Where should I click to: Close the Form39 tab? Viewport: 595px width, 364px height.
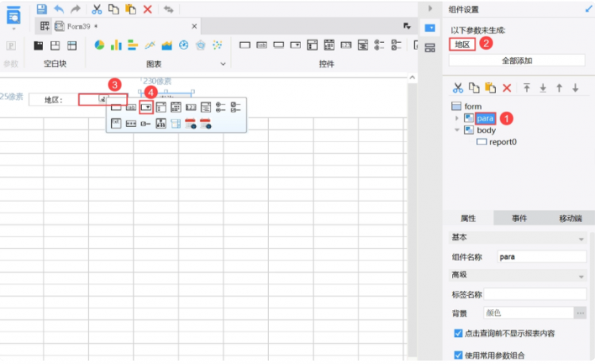coord(194,26)
